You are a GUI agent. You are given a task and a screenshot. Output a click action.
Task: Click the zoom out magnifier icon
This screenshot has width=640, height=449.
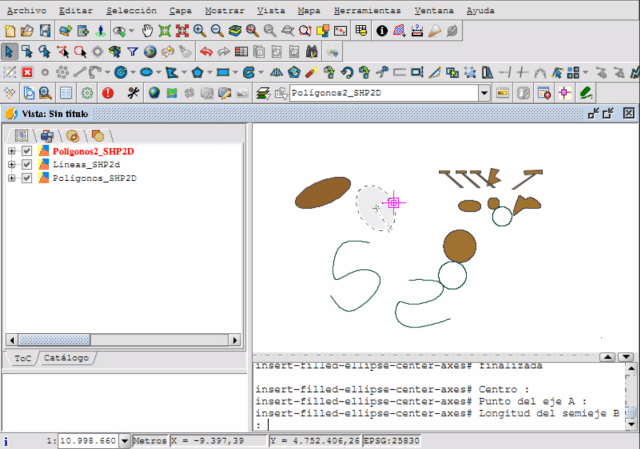[x=216, y=30]
